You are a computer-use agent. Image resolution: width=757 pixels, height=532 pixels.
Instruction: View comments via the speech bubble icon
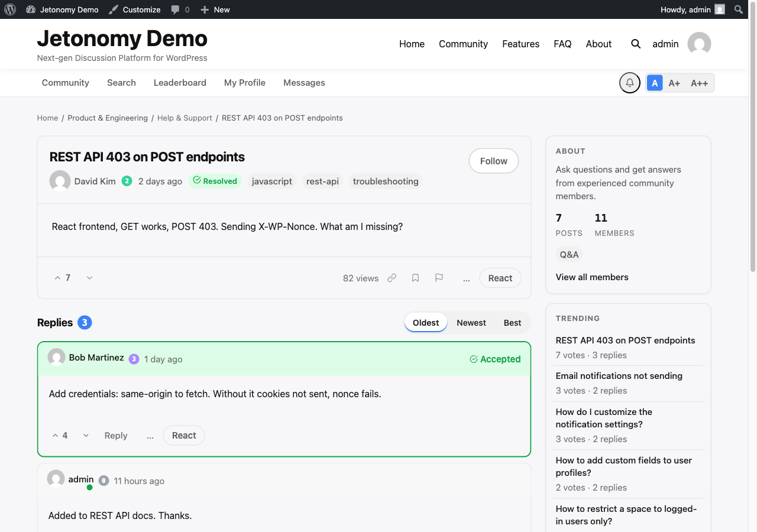175,9
